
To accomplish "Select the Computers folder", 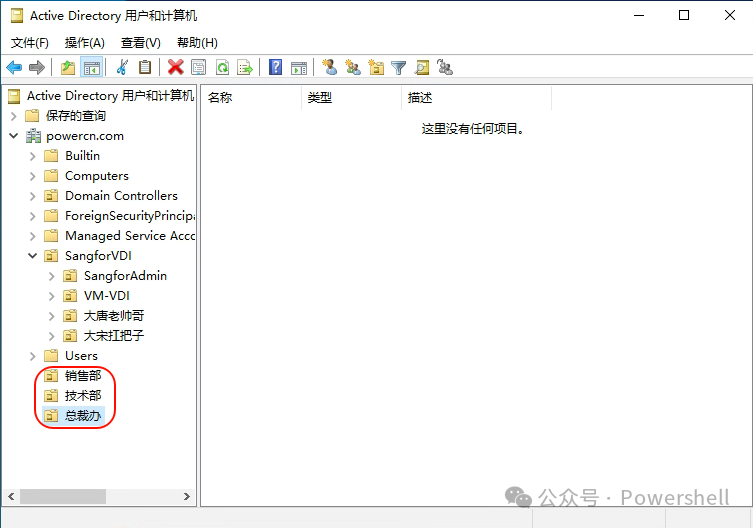I will [x=97, y=176].
